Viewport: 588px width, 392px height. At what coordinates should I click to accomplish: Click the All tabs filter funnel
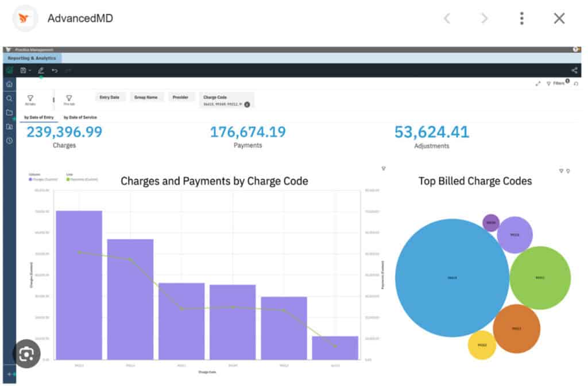[x=30, y=99]
